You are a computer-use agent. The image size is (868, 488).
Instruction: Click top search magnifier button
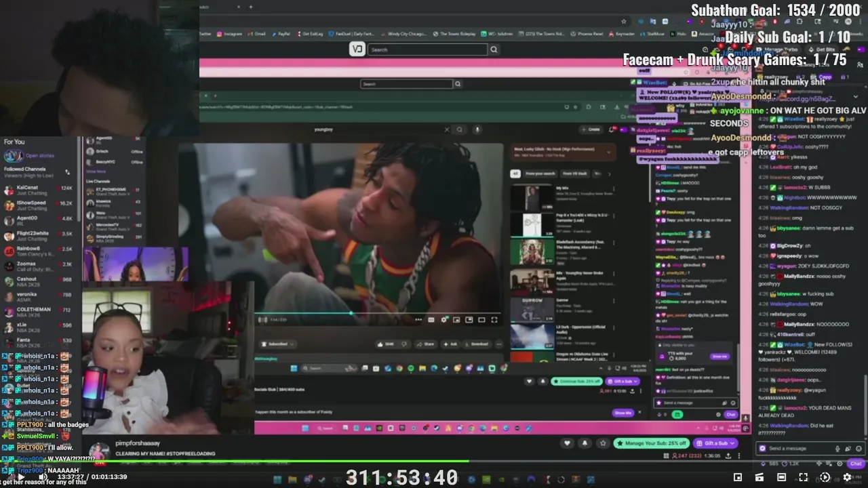pyautogui.click(x=494, y=49)
